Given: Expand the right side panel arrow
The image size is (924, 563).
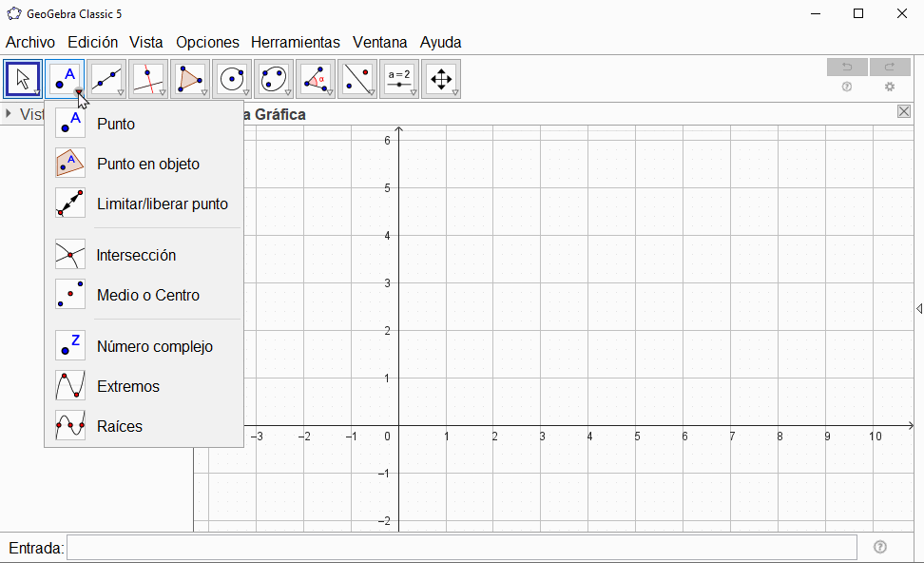Looking at the screenshot, I should [x=918, y=308].
